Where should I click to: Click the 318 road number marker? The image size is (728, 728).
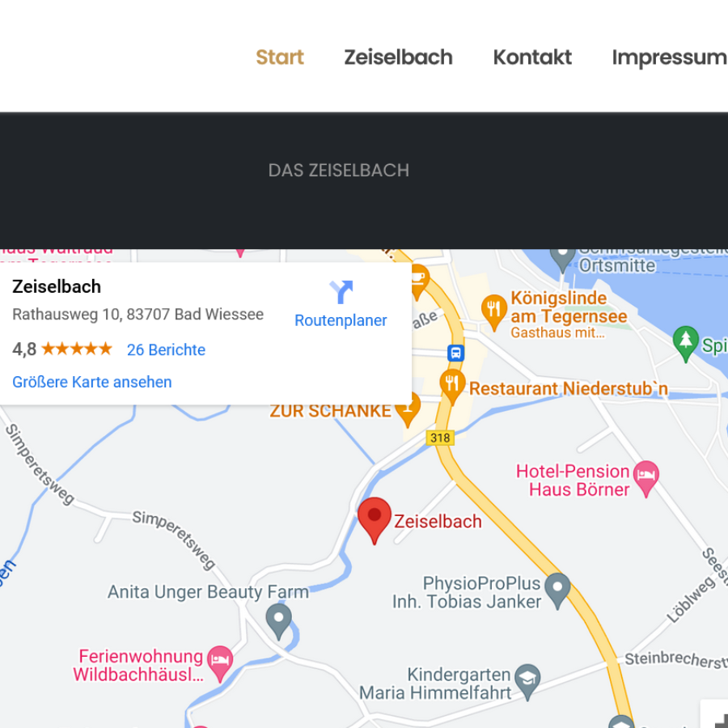(440, 438)
